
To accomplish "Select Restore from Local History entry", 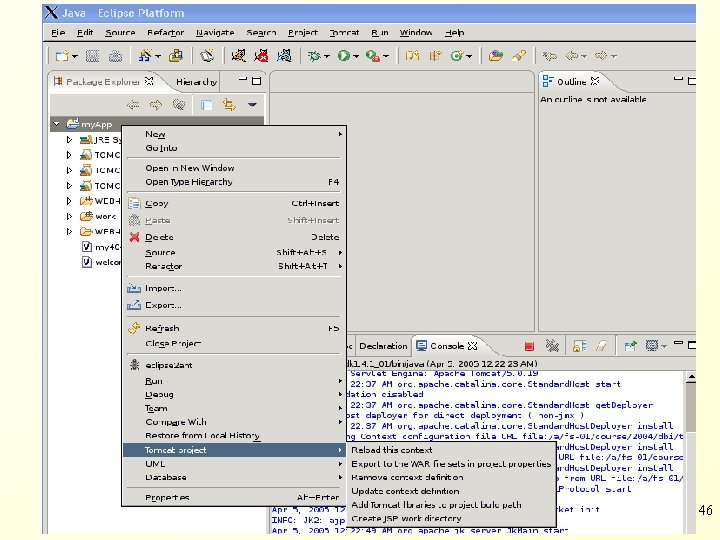I will point(234,435).
